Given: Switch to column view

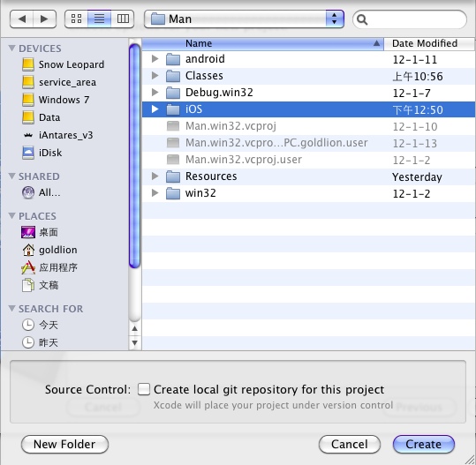Looking at the screenshot, I should click(123, 19).
